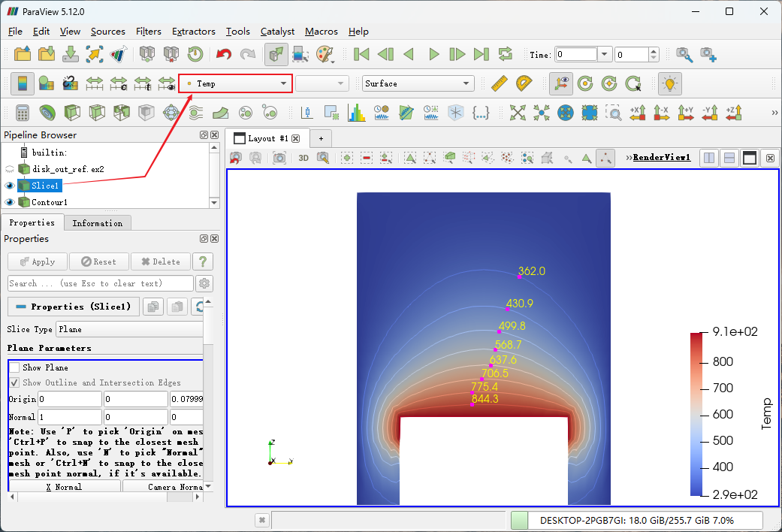Screen dimensions: 782x532
Task: Open the Filters menu
Action: [x=149, y=32]
